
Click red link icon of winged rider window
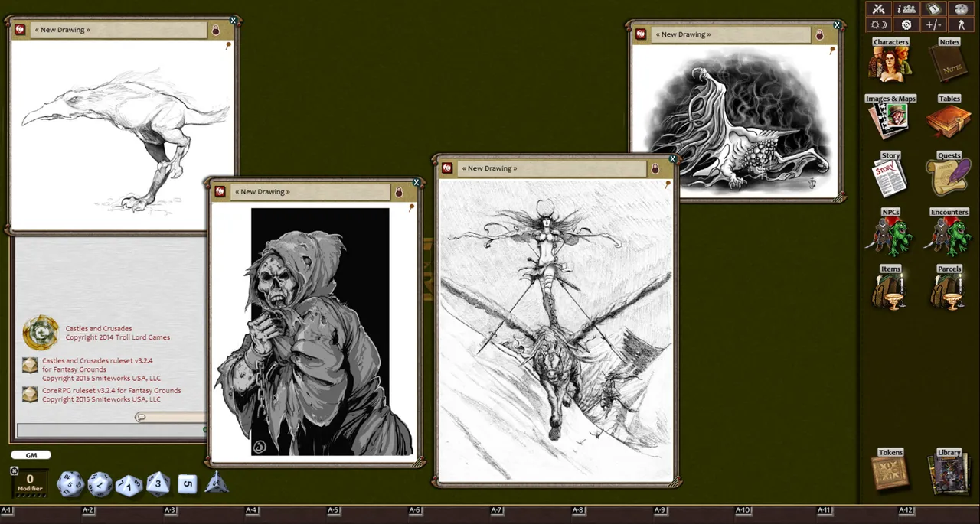(448, 168)
